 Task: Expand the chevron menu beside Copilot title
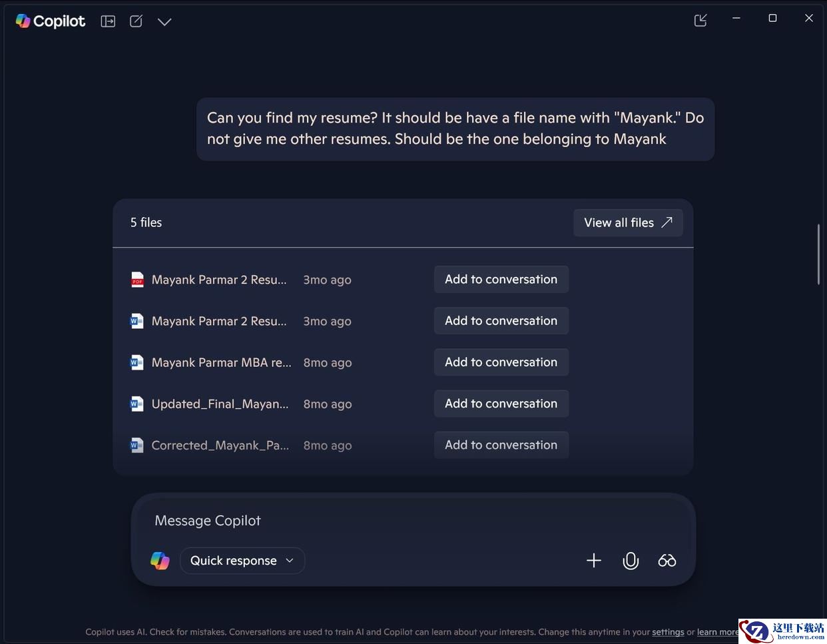[164, 22]
